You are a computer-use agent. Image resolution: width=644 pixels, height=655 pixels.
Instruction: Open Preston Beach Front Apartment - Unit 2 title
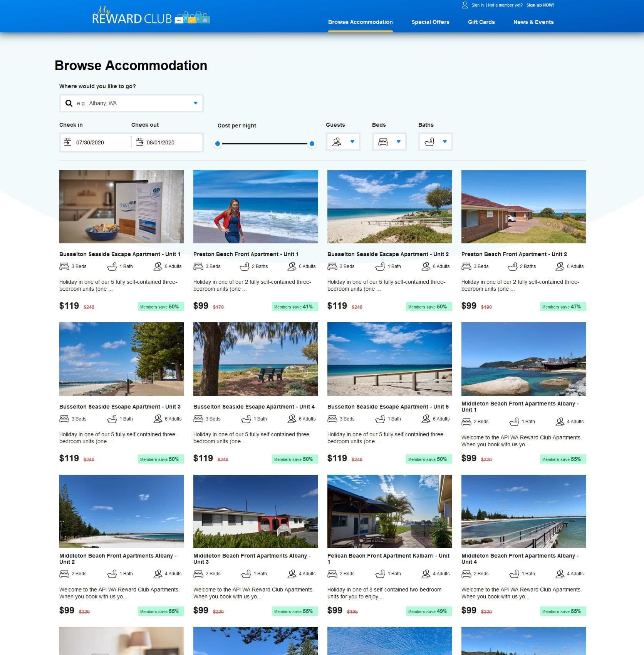click(514, 254)
